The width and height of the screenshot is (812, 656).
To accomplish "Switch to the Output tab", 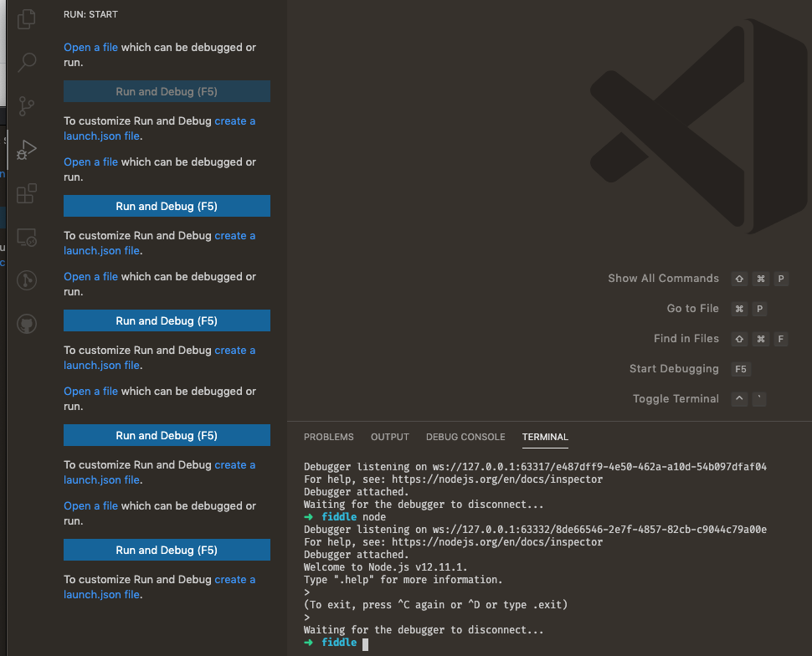I will (x=389, y=437).
